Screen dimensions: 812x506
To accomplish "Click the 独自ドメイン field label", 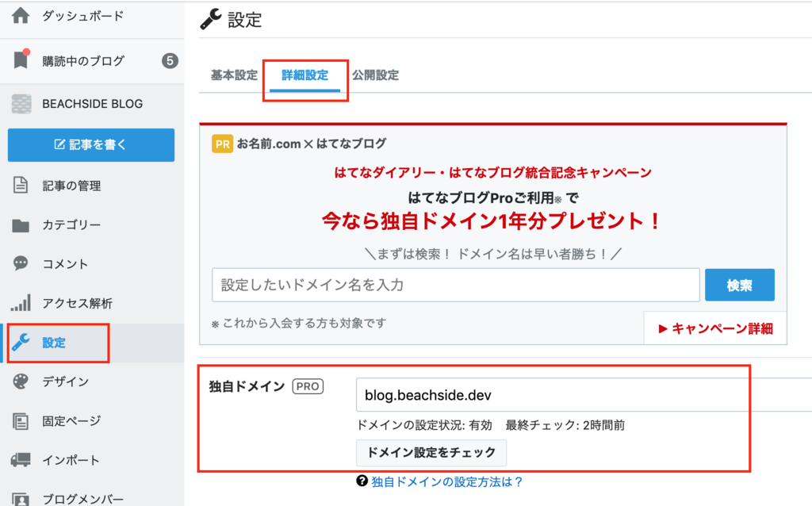I will 247,386.
